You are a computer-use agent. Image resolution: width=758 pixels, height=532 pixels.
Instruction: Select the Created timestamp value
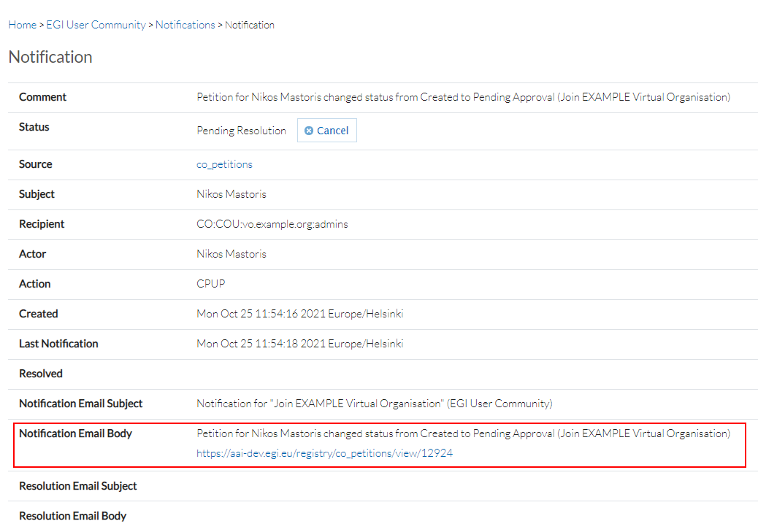tap(299, 314)
